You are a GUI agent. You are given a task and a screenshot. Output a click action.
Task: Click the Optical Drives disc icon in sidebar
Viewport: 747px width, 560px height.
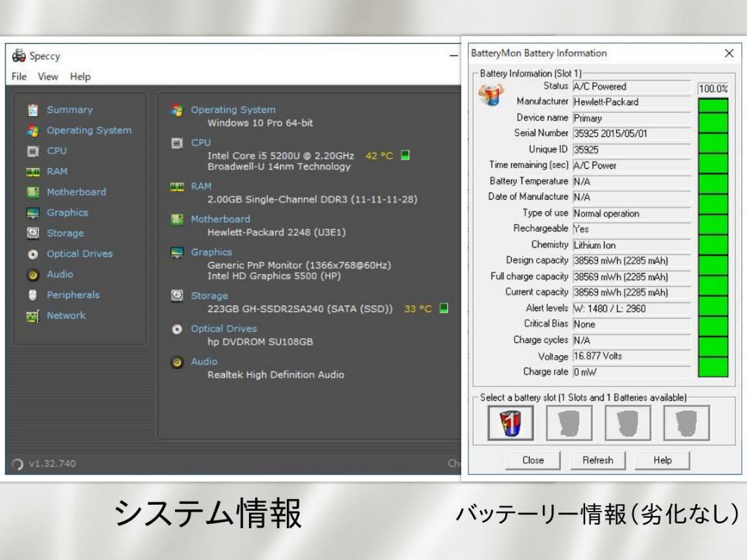(33, 254)
